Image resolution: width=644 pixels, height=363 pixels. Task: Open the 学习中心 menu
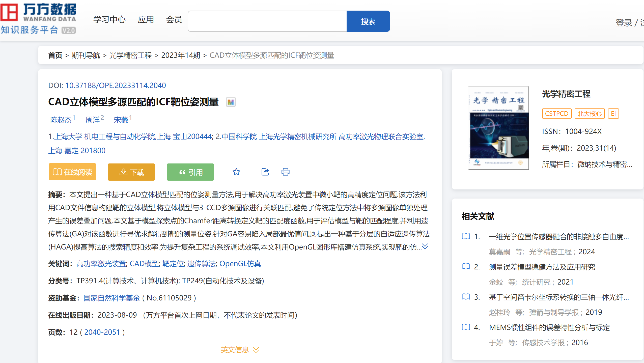[109, 20]
